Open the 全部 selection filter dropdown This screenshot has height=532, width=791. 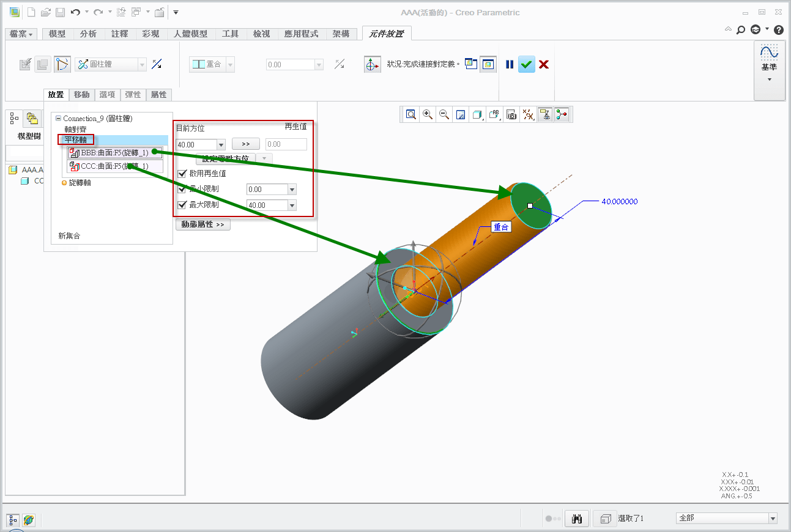(772, 519)
